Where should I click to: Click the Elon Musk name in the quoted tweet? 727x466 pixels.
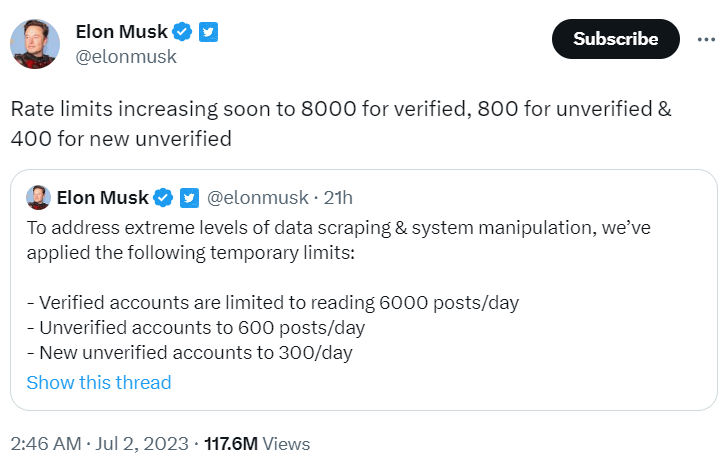point(102,198)
